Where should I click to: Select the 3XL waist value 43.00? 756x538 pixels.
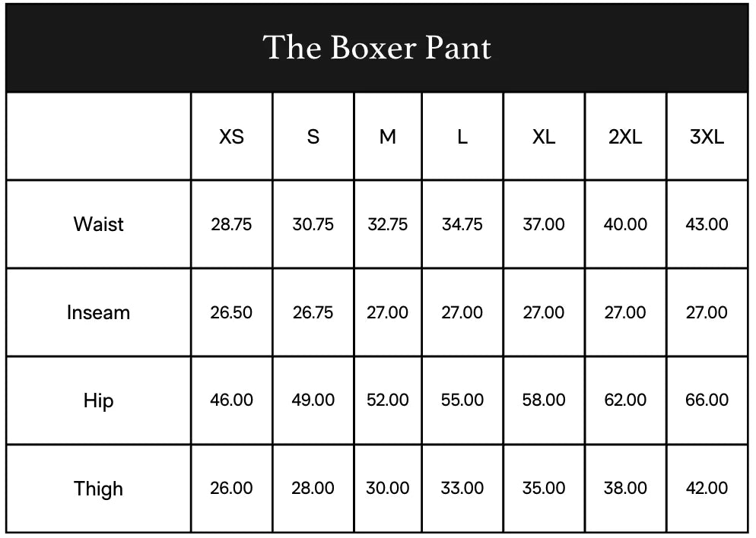(x=707, y=224)
